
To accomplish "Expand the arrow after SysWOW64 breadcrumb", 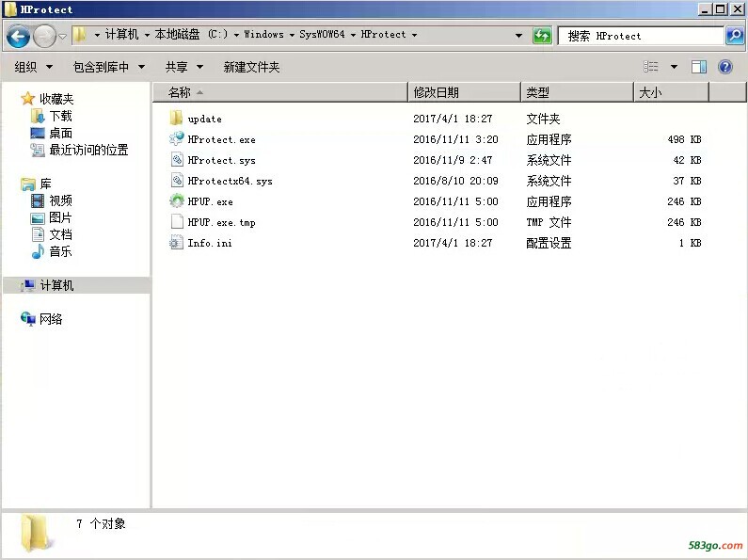I will [353, 35].
